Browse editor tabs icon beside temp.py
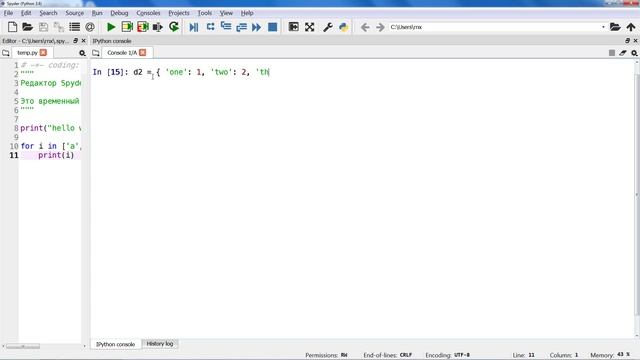This screenshot has width=640, height=360. [6, 53]
